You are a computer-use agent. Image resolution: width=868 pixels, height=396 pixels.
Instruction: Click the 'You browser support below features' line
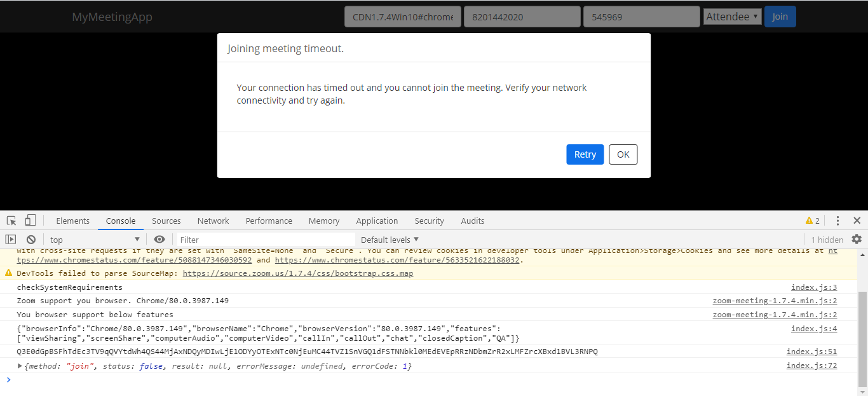tap(95, 315)
